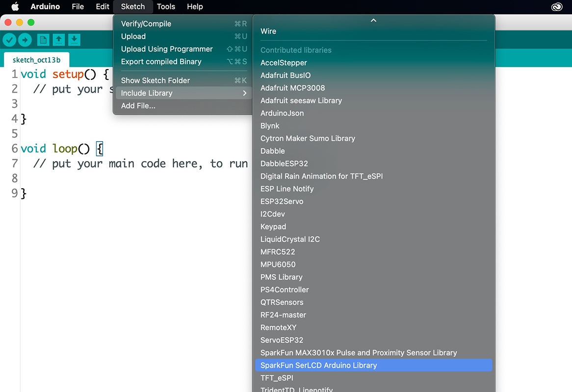Include Cytron Maker Sumo Library
Screen dimensions: 572x392
point(373,139)
